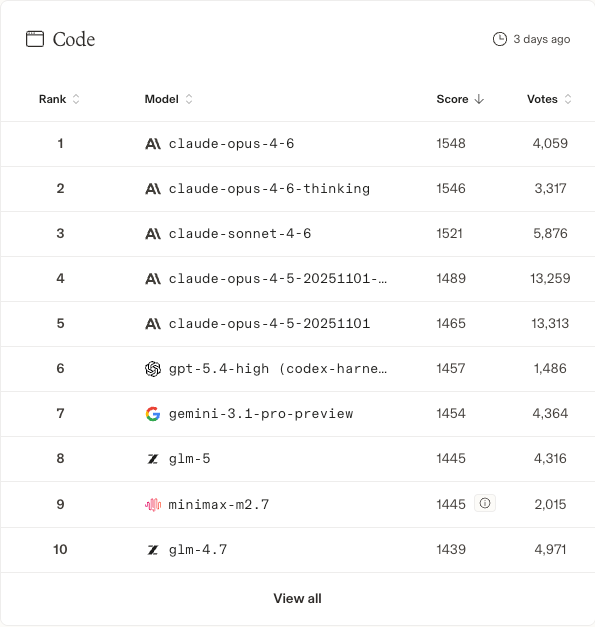Sort by Votes using its arrows
Image resolution: width=595 pixels, height=627 pixels.
pos(568,99)
